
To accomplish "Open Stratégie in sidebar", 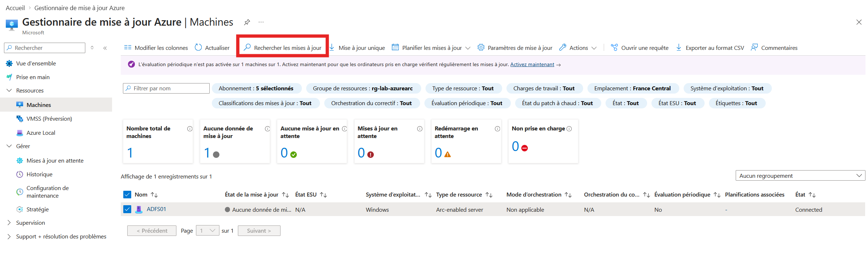I will 37,210.
